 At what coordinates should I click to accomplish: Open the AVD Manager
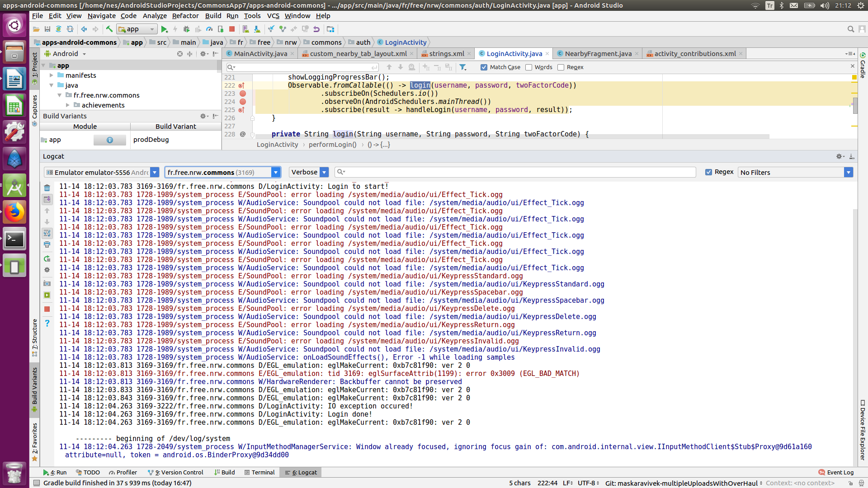pos(245,29)
